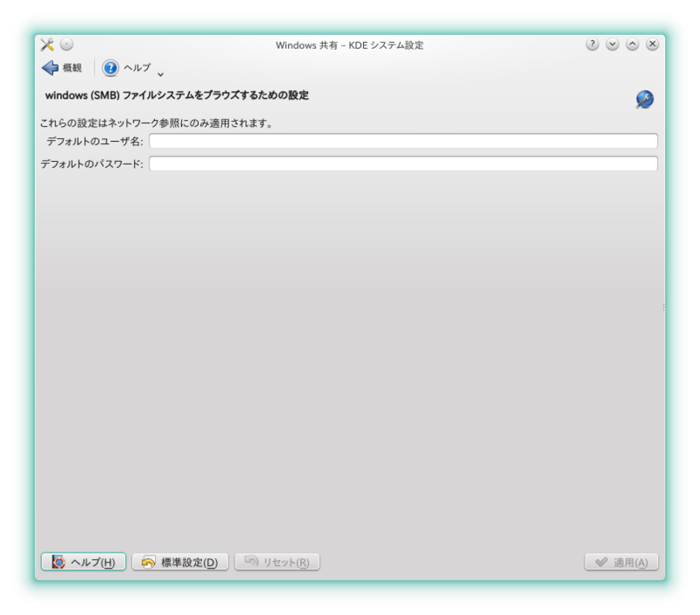Image resolution: width=700 pixels, height=615 pixels.
Task: Open the ヘルプ toolbar item
Action: click(x=127, y=68)
